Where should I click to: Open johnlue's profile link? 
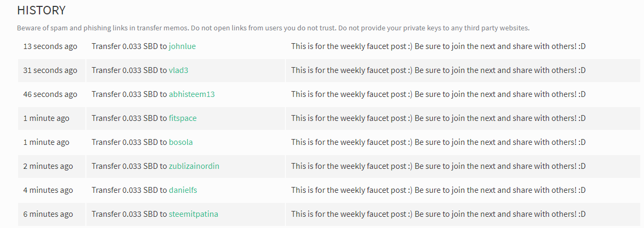pyautogui.click(x=182, y=46)
